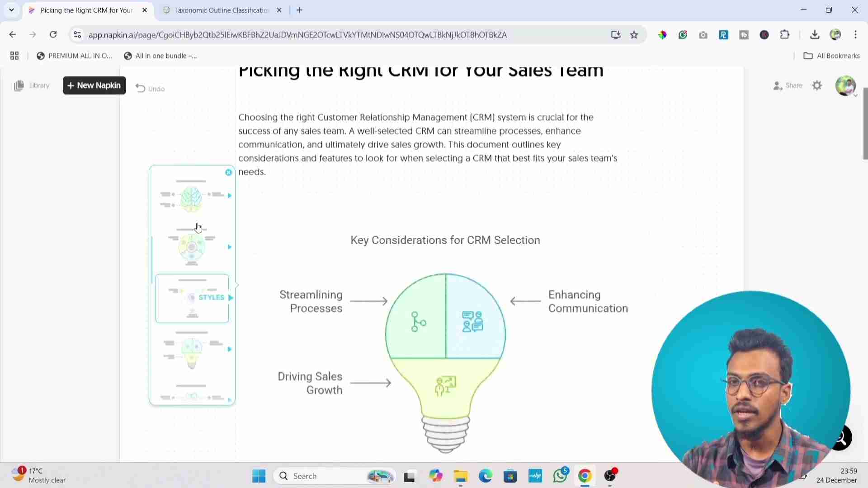868x488 pixels.
Task: Click the Undo button
Action: [x=151, y=89]
